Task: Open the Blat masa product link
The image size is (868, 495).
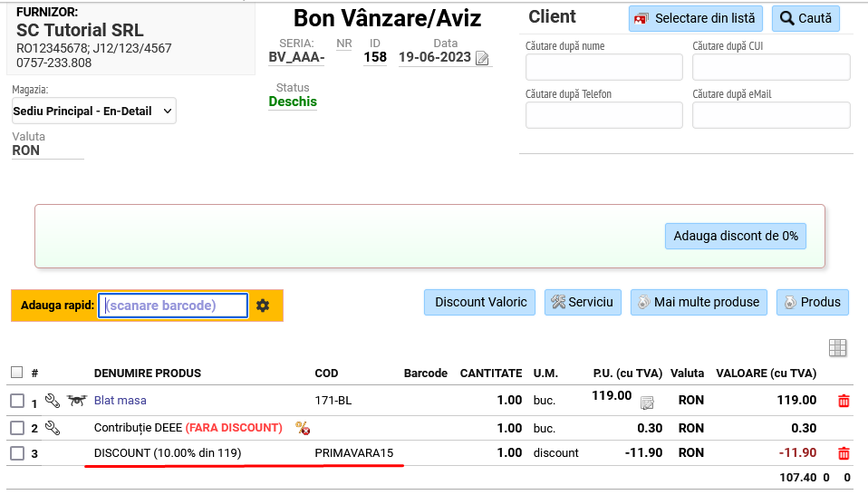Action: pos(120,400)
